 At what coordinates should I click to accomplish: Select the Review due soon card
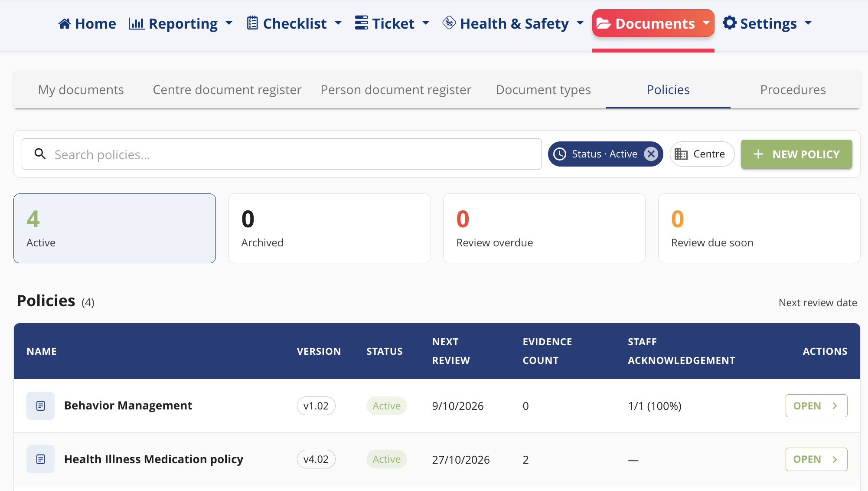[759, 228]
